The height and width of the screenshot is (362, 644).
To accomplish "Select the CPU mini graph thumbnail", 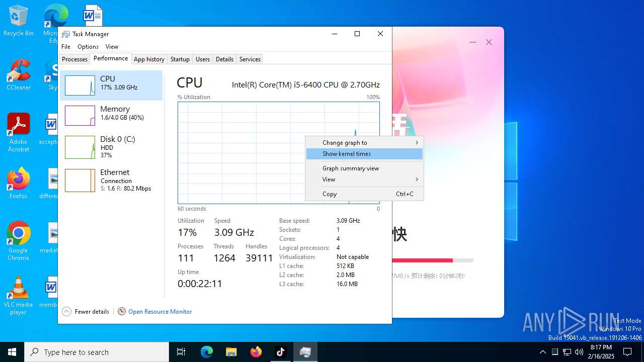I will [80, 85].
